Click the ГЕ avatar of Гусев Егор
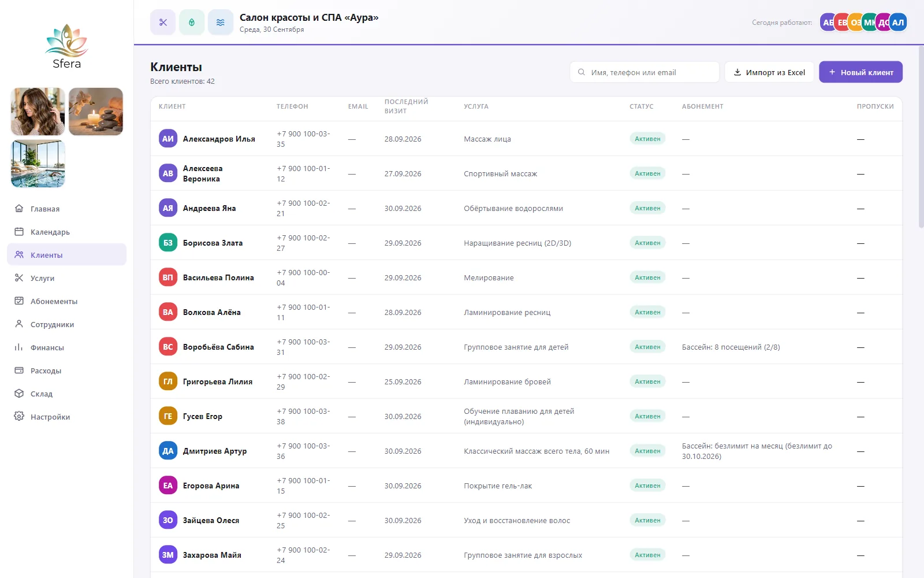 tap(168, 416)
